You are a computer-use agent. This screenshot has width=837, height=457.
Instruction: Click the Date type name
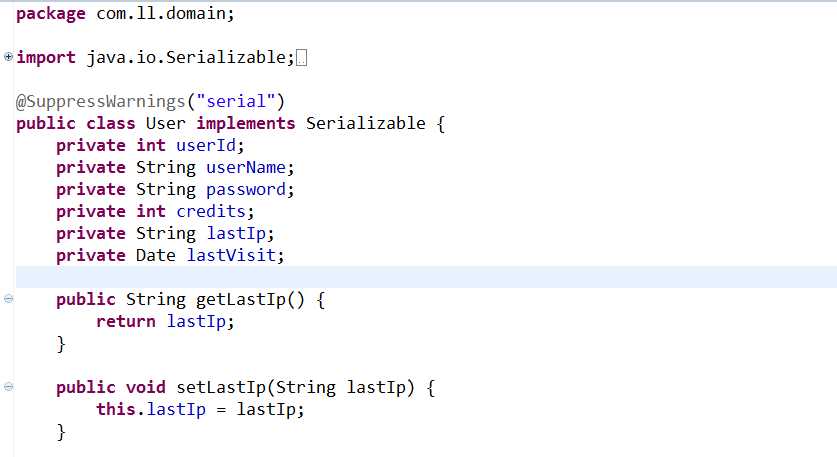(156, 256)
